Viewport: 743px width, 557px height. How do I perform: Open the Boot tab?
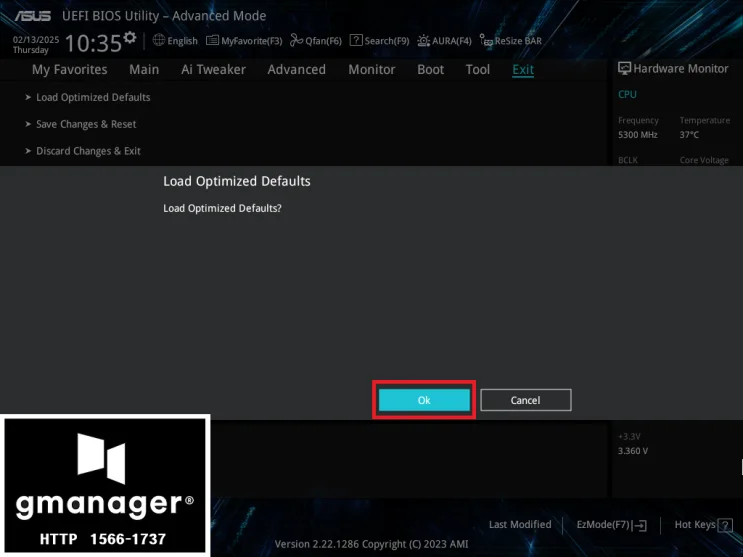pos(430,70)
